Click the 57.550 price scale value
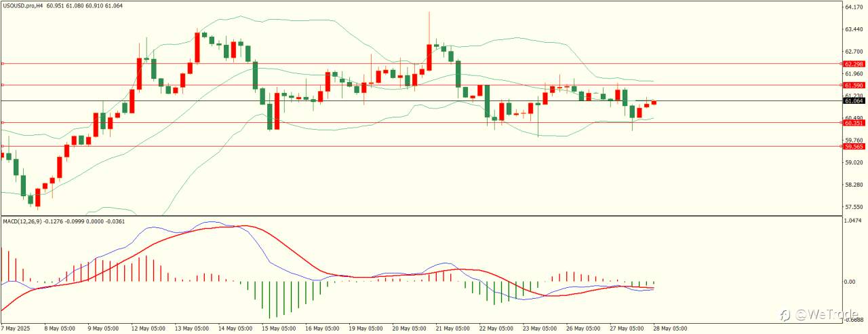The width and height of the screenshot is (868, 334). tap(853, 206)
